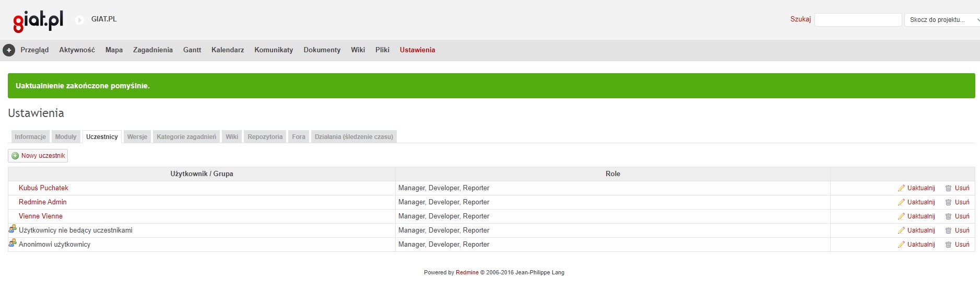980x289 pixels.
Task: Click Uaktualnij for Kubuś Puchatek
Action: point(921,188)
